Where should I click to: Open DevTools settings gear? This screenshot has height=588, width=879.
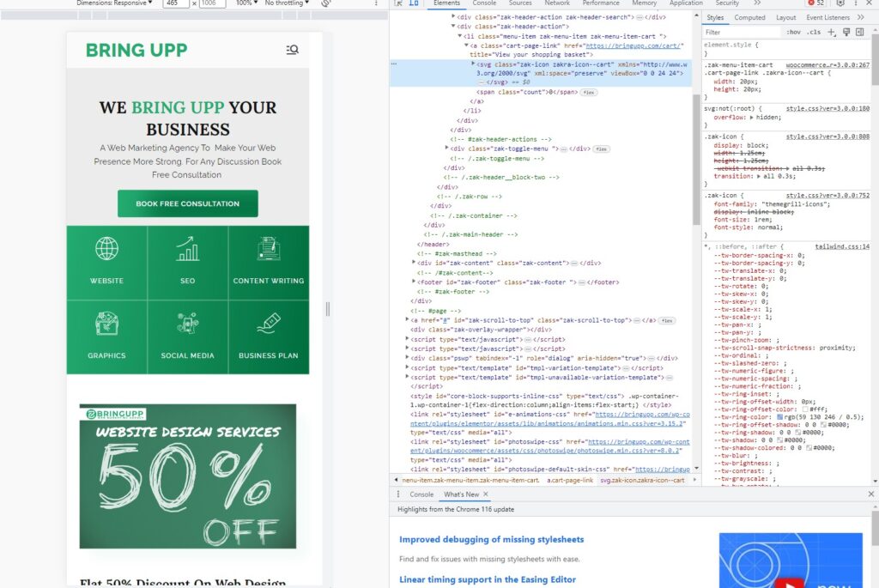pyautogui.click(x=840, y=3)
